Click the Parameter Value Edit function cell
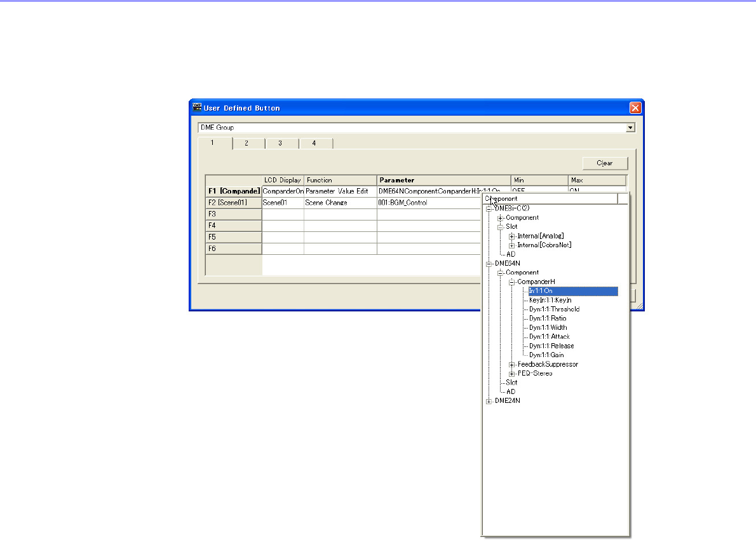The image size is (756, 544). pyautogui.click(x=341, y=191)
